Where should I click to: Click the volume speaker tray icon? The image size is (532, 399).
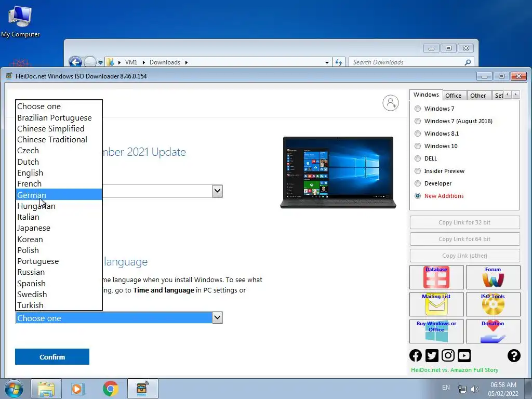coord(475,389)
